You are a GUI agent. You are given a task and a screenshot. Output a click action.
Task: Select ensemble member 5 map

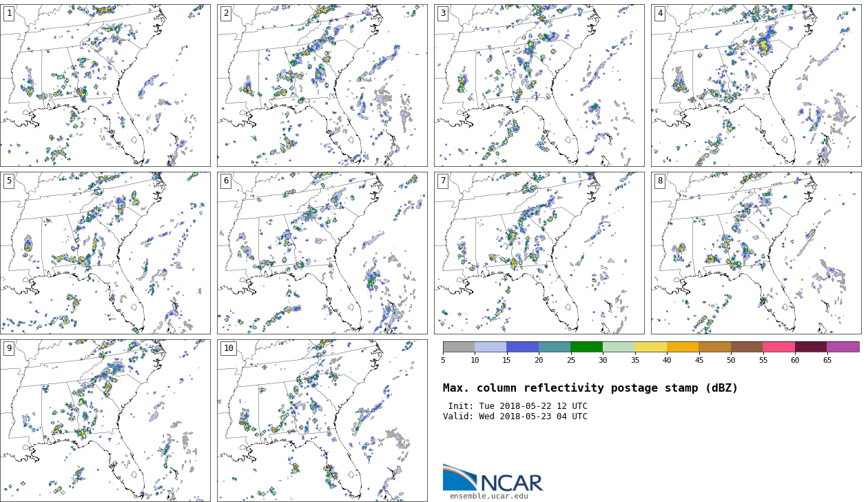click(x=105, y=253)
